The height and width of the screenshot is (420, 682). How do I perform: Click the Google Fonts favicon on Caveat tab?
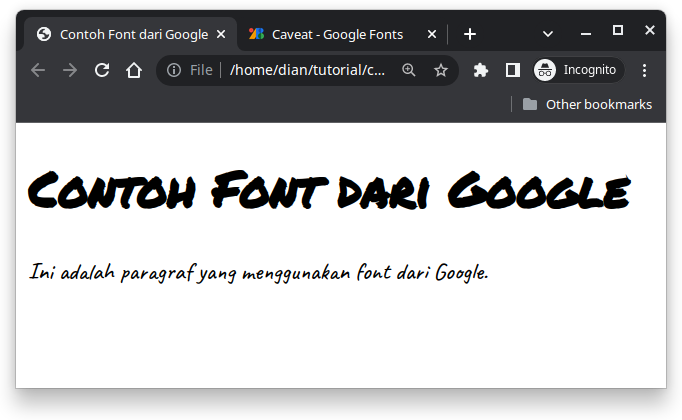click(256, 33)
